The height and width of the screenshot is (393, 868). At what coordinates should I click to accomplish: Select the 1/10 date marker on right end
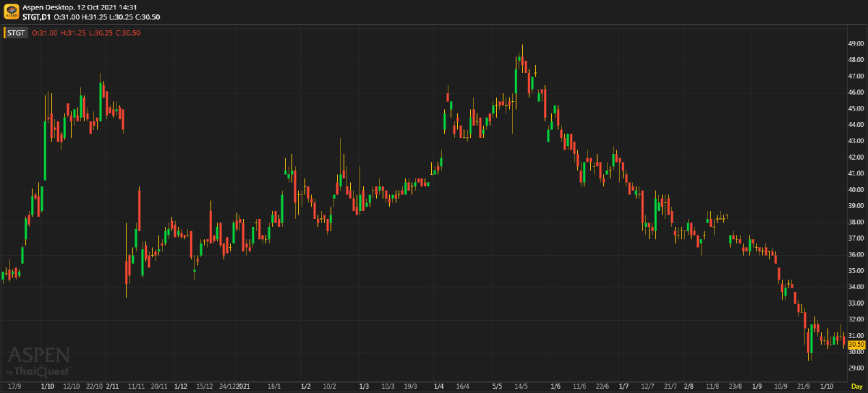pos(824,386)
